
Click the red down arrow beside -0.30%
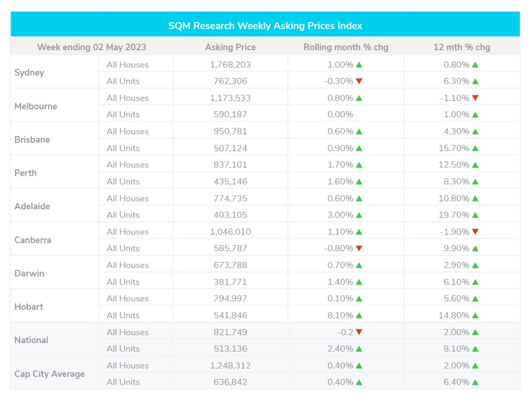click(x=359, y=81)
